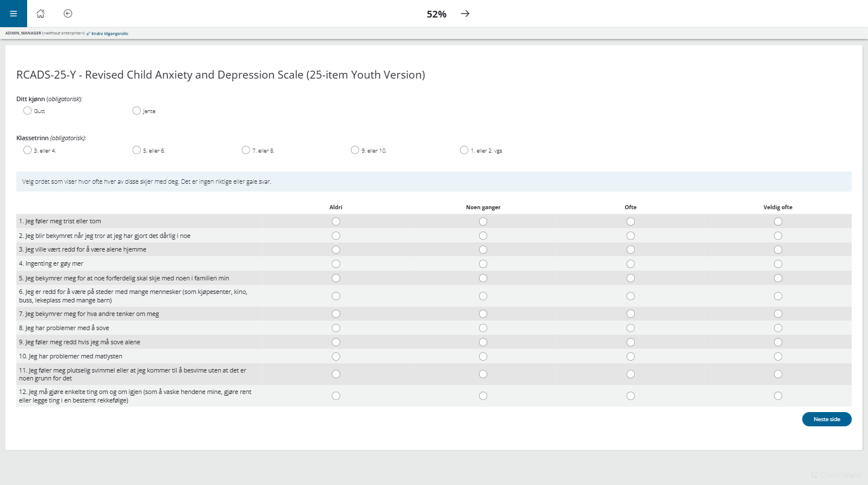
Task: Mark Veldig ofte for question 12 repeating things
Action: [778, 396]
